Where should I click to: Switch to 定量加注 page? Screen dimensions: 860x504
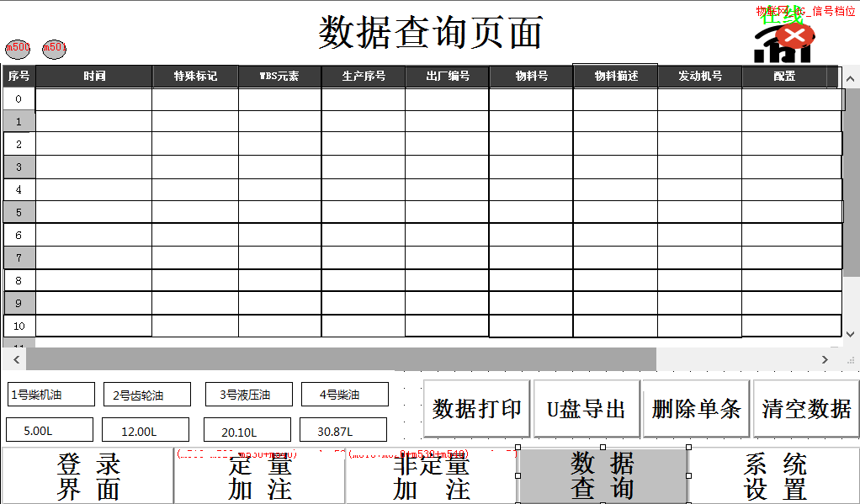click(260, 478)
